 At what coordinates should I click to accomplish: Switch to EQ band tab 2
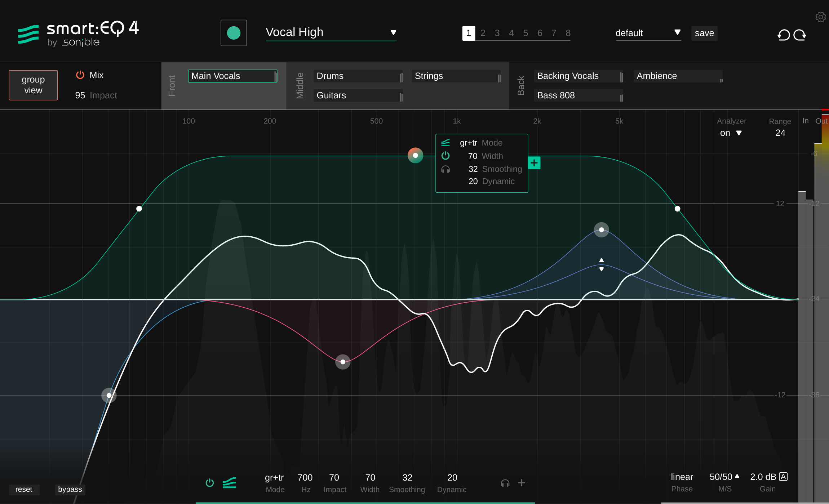pos(483,33)
